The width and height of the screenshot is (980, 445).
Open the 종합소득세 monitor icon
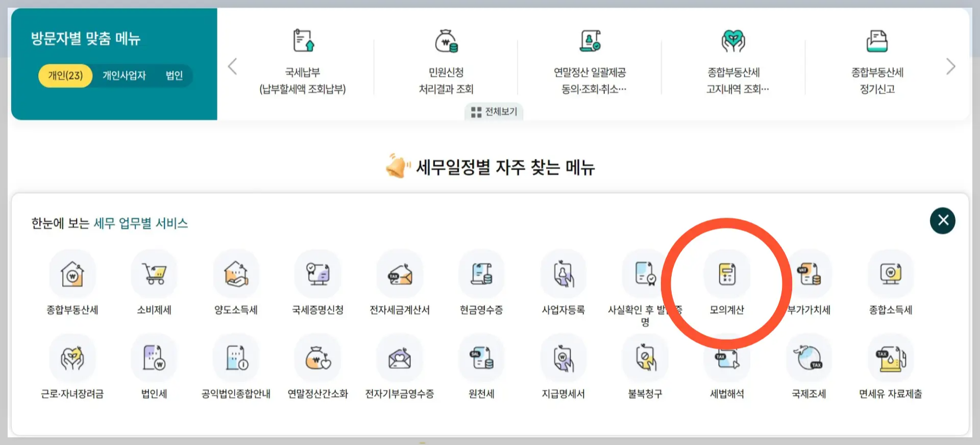(891, 274)
